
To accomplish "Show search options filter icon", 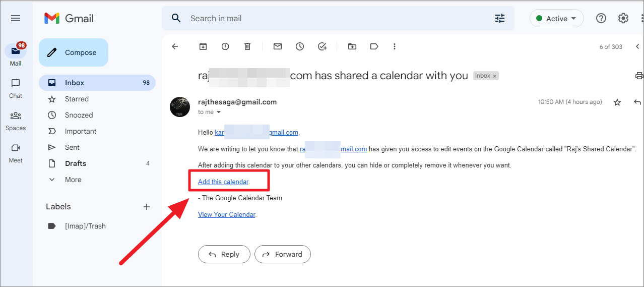I will [x=500, y=18].
